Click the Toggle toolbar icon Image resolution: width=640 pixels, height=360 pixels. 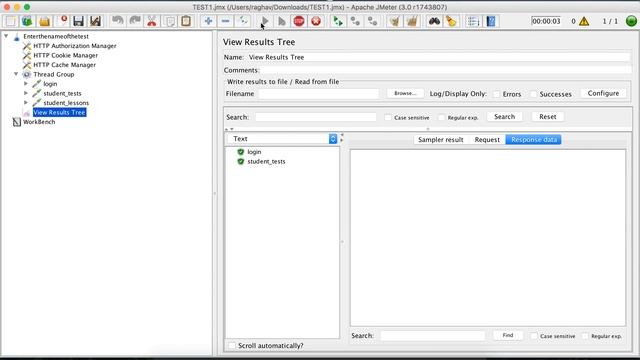point(243,21)
